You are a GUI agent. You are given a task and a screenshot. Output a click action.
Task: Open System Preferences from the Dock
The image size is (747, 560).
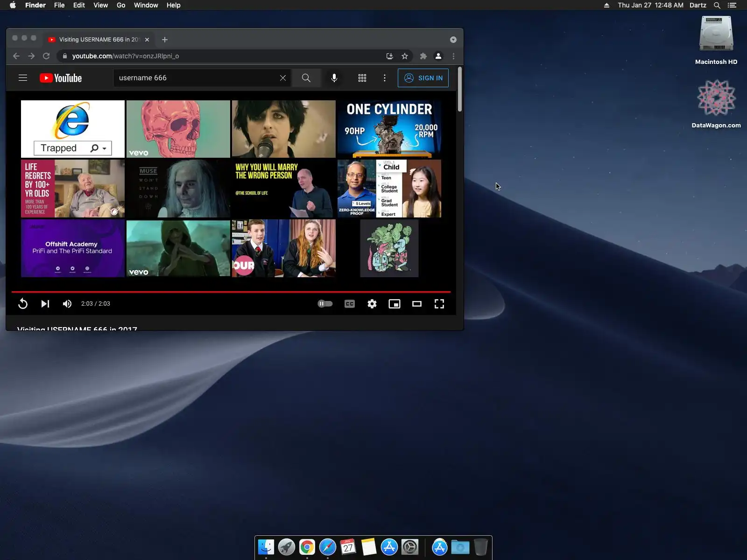410,547
